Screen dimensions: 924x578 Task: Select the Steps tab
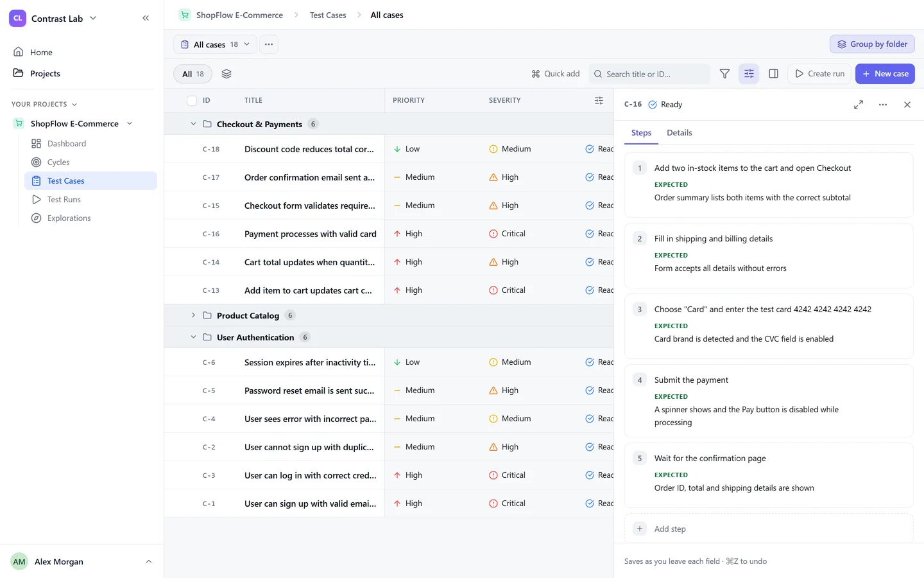(x=641, y=133)
